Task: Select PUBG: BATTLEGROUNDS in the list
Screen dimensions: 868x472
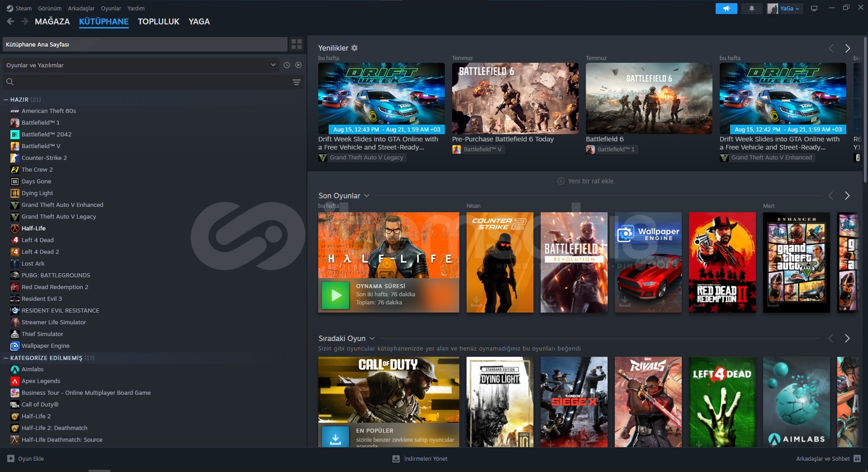Action: click(56, 275)
